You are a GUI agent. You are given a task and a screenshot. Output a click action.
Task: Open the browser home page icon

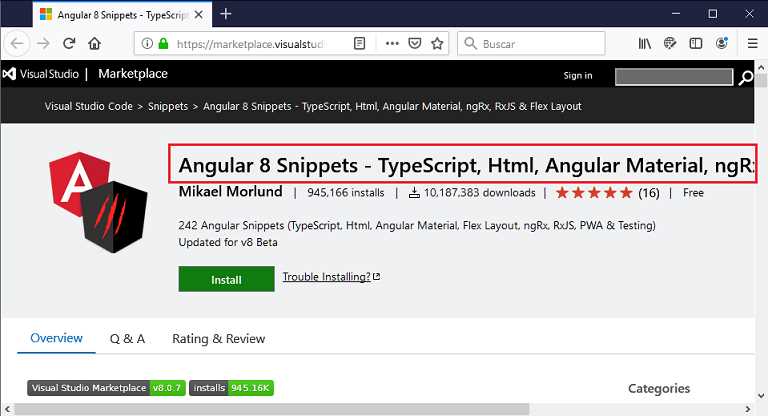(x=95, y=44)
